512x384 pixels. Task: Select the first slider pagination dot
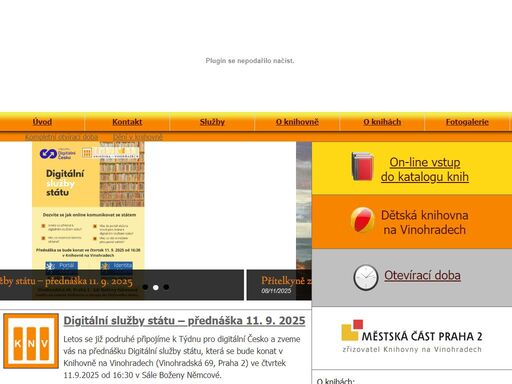click(145, 287)
